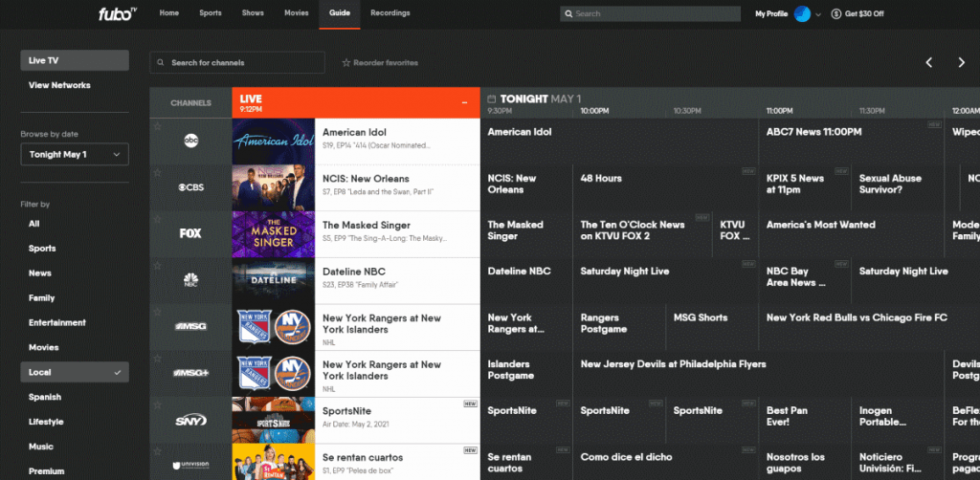Image resolution: width=980 pixels, height=480 pixels.
Task: Open View Networks in sidebar
Action: (59, 85)
